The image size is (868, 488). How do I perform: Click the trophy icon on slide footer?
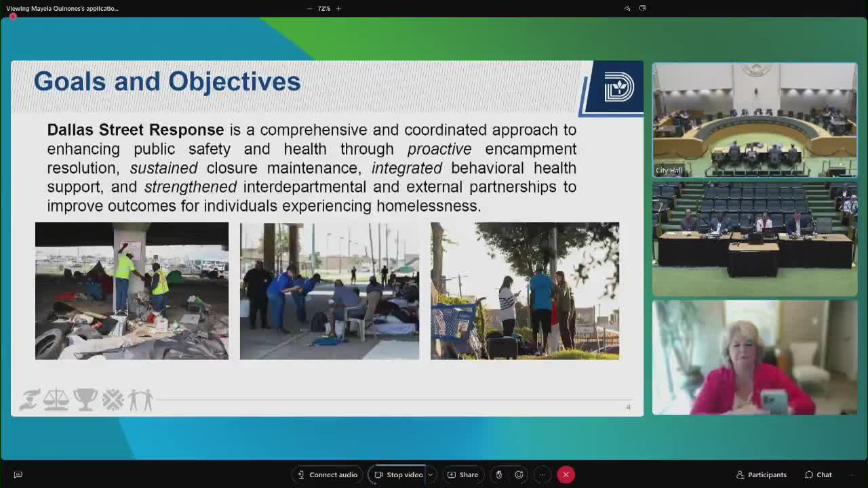[x=85, y=400]
